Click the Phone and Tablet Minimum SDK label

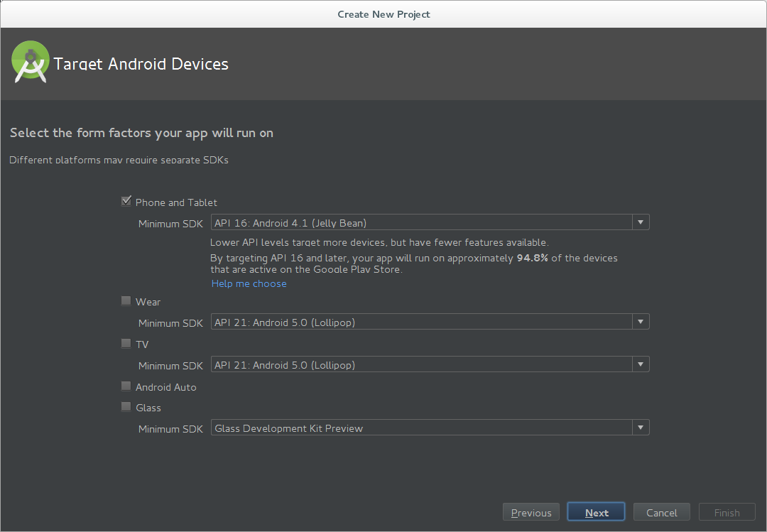[170, 224]
